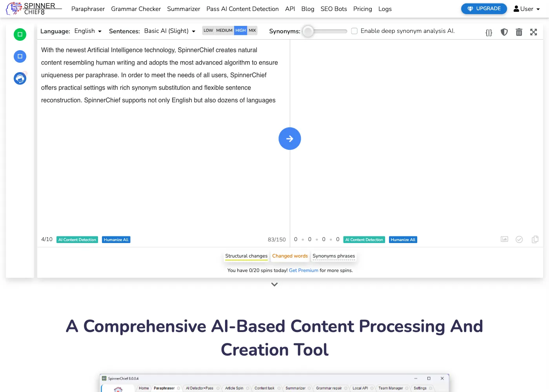This screenshot has width=549, height=392.
Task: Run AI Content Detection on output panel
Action: (x=364, y=240)
